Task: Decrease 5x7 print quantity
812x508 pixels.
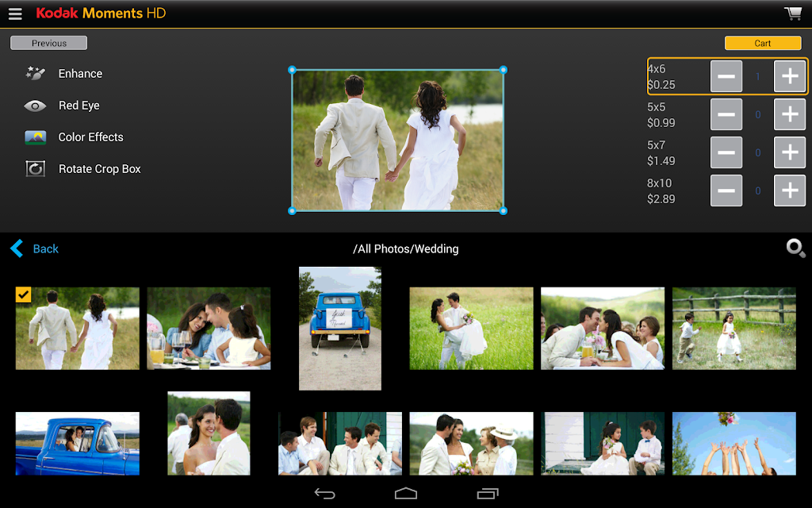Action: tap(726, 152)
